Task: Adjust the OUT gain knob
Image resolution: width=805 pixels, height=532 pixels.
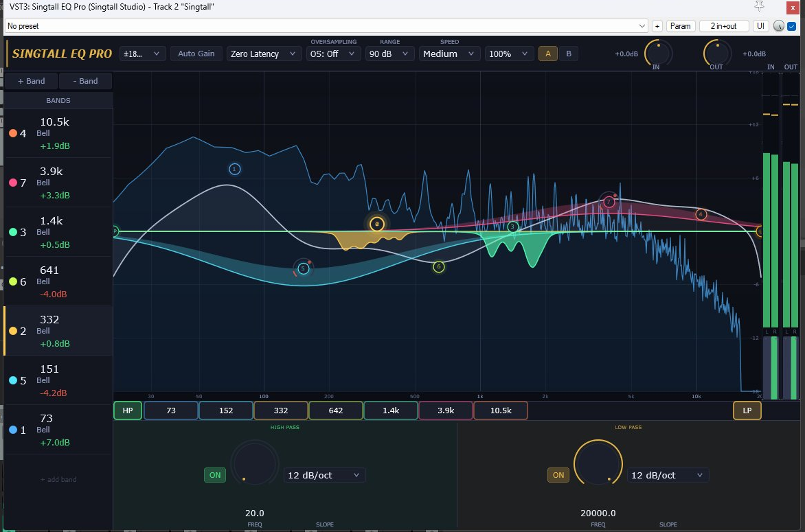Action: coord(717,52)
